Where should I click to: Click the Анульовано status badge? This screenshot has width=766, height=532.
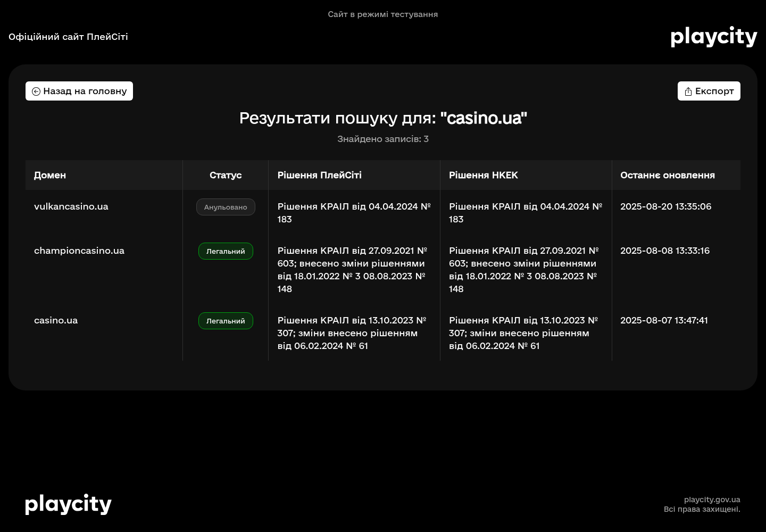(226, 207)
